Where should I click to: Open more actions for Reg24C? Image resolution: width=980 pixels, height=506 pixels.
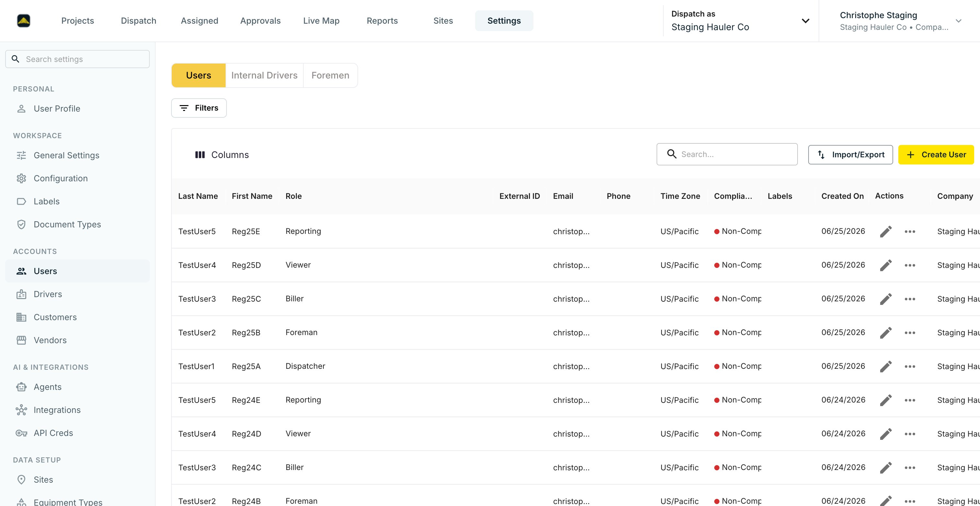click(910, 467)
